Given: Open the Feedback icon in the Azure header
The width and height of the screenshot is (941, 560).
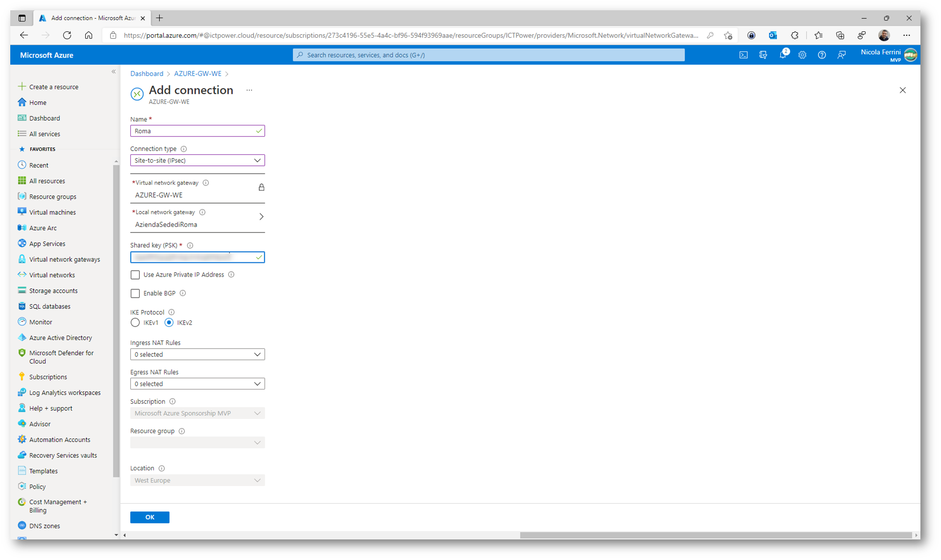Looking at the screenshot, I should (841, 55).
